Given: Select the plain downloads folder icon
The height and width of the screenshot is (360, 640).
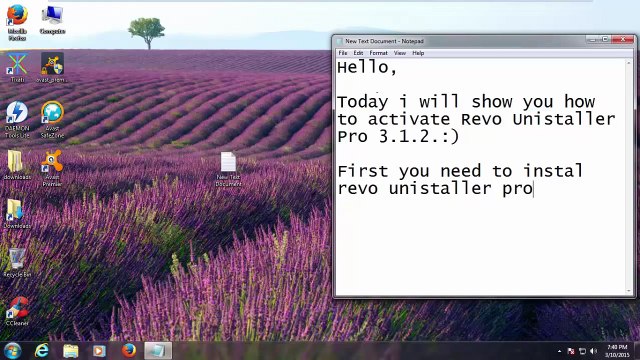Looking at the screenshot, I should click(17, 165).
